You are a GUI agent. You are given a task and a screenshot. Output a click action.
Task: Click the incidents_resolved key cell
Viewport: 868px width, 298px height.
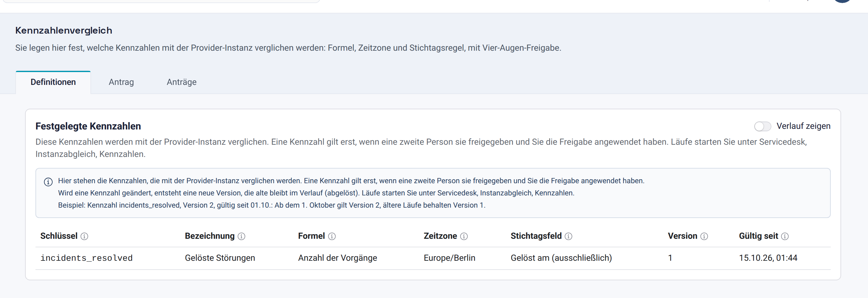[86, 258]
